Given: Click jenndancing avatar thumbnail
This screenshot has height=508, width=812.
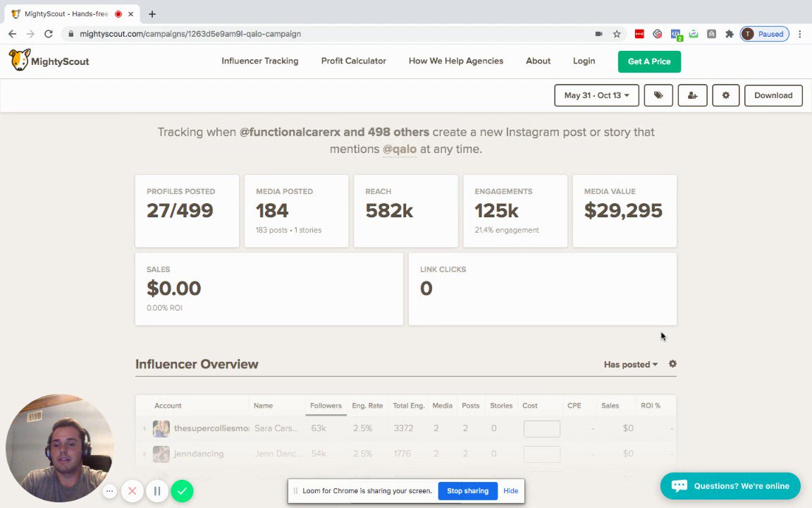Looking at the screenshot, I should click(161, 454).
